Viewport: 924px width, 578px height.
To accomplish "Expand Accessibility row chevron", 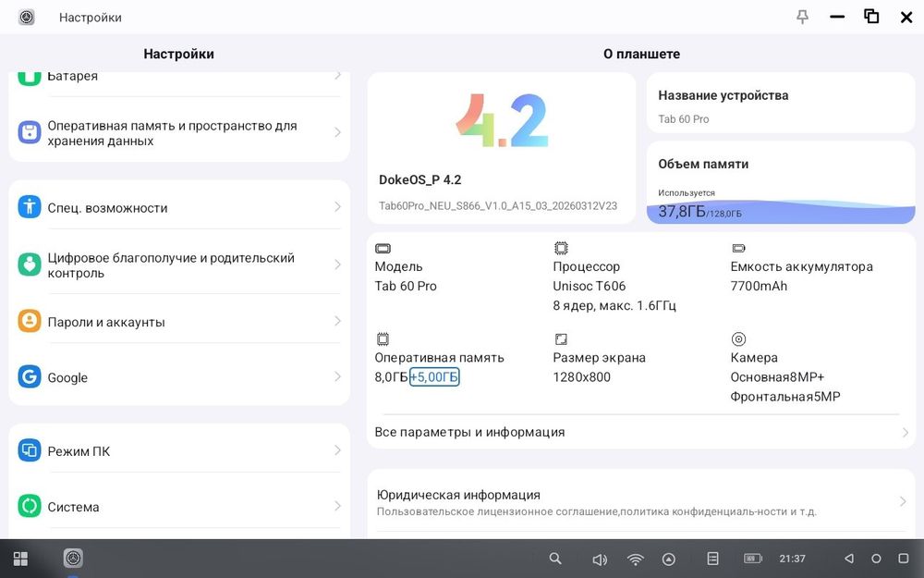I will tap(337, 206).
